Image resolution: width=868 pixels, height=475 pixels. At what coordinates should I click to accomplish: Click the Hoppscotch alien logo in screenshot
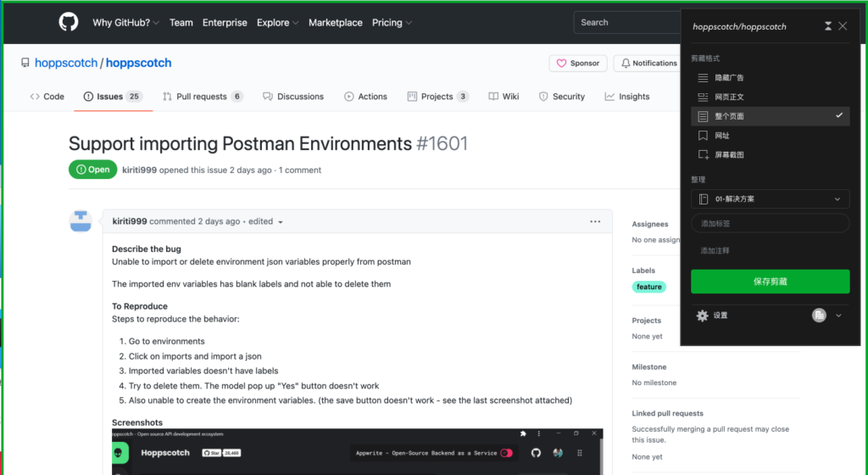[119, 453]
